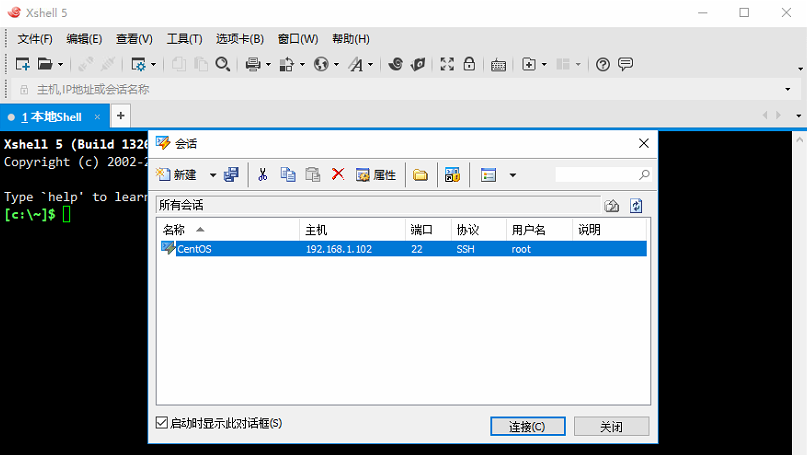Expand the Encoding globe dropdown arrow
This screenshot has height=455, width=807.
pos(337,65)
